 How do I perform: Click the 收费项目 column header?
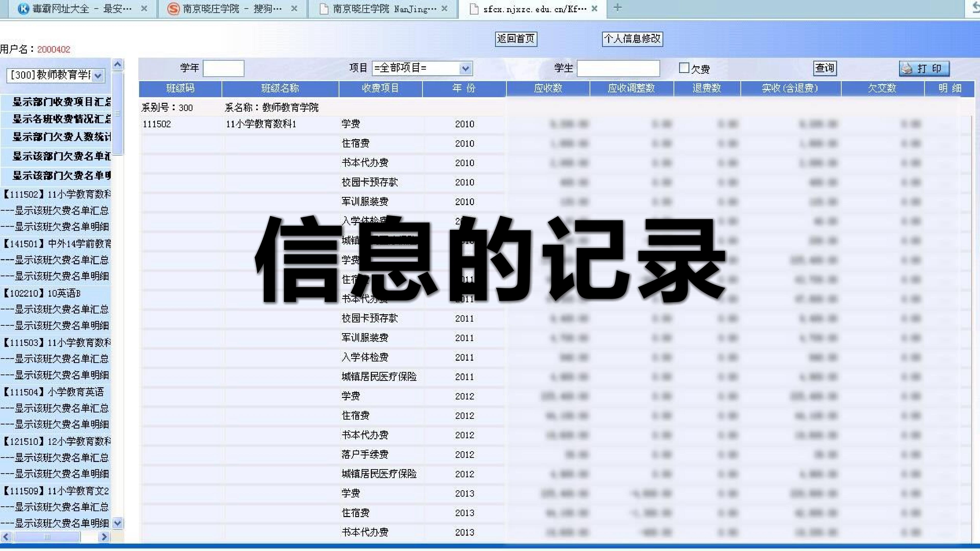tap(381, 89)
